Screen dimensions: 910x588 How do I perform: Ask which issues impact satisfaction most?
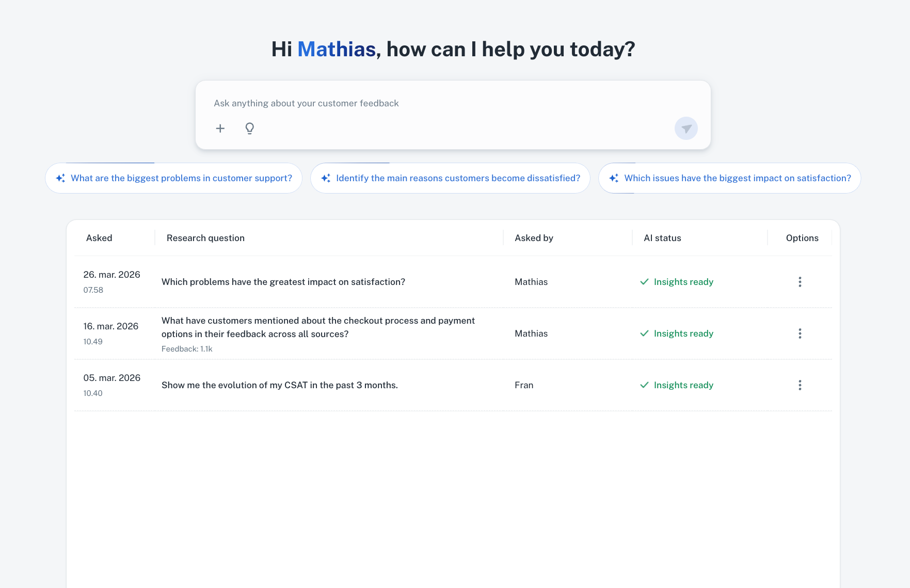738,178
